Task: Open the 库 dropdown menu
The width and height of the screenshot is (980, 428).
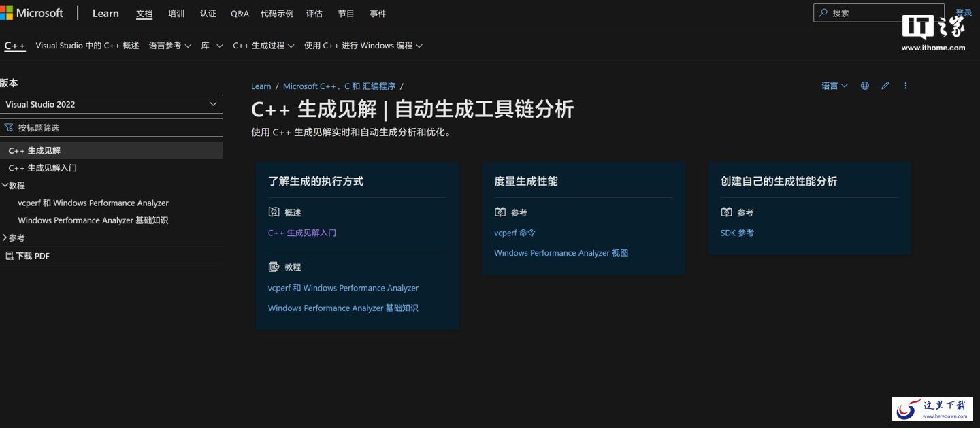Action: (x=212, y=46)
